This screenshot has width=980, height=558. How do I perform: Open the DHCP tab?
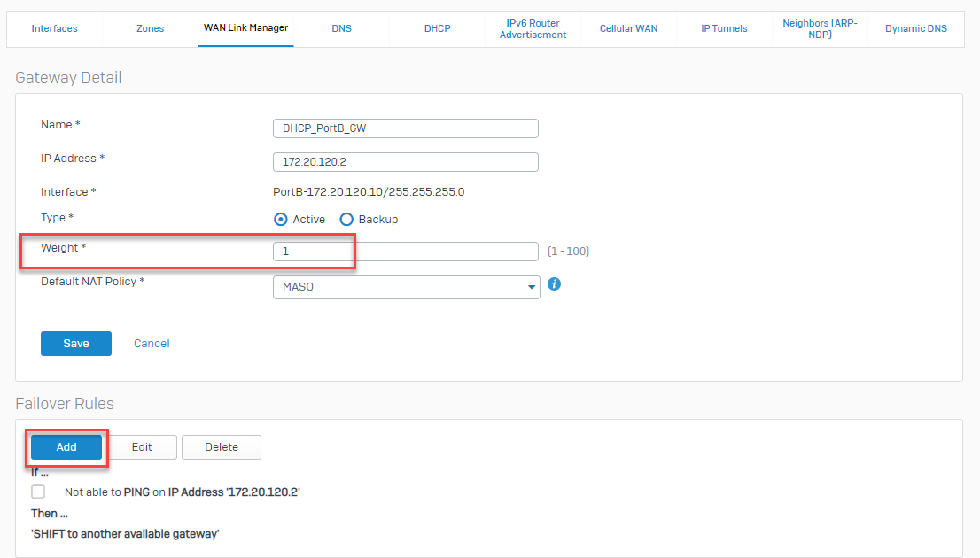tap(437, 28)
